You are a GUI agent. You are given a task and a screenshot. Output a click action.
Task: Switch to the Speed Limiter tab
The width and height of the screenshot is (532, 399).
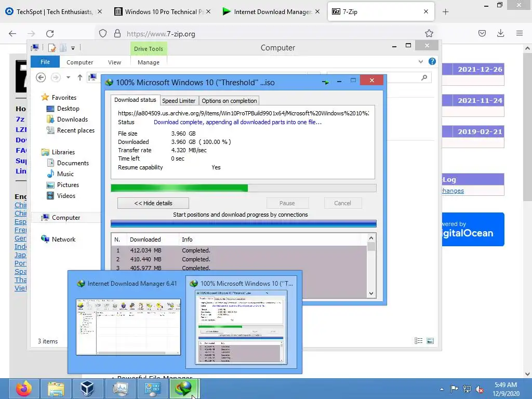179,101
